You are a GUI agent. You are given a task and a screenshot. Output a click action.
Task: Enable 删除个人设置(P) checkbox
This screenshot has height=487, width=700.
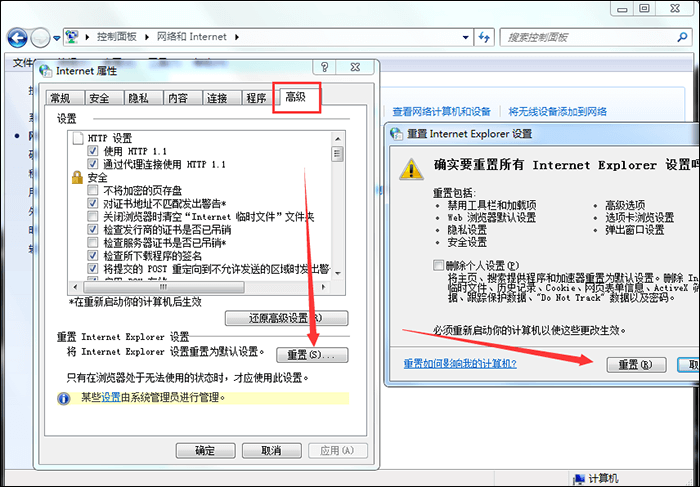pyautogui.click(x=438, y=265)
